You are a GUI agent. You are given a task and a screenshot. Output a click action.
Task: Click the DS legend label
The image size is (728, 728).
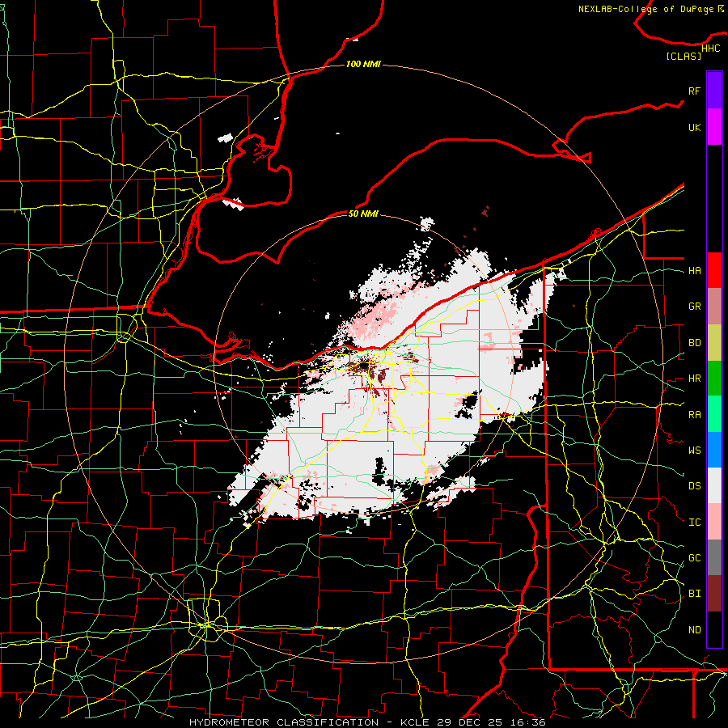pyautogui.click(x=694, y=486)
